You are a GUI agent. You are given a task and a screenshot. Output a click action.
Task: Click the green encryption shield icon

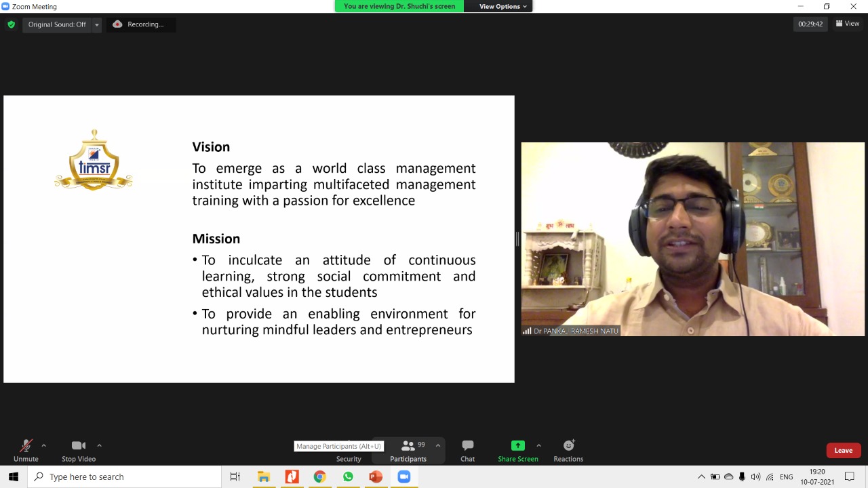coord(11,24)
